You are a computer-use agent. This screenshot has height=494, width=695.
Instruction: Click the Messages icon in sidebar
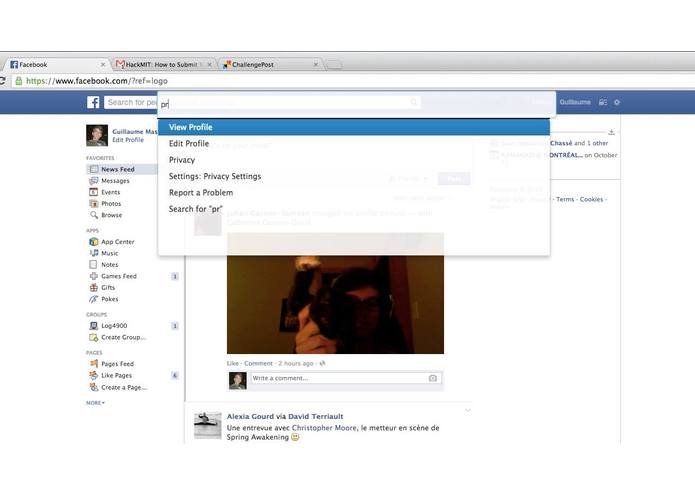click(x=94, y=181)
